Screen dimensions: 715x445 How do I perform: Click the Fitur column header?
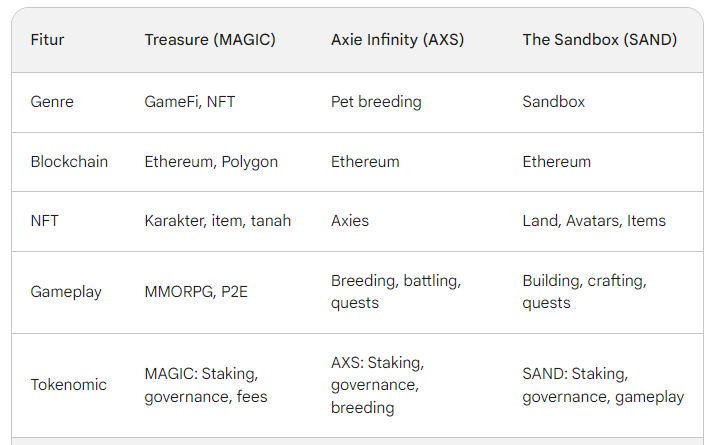[47, 40]
